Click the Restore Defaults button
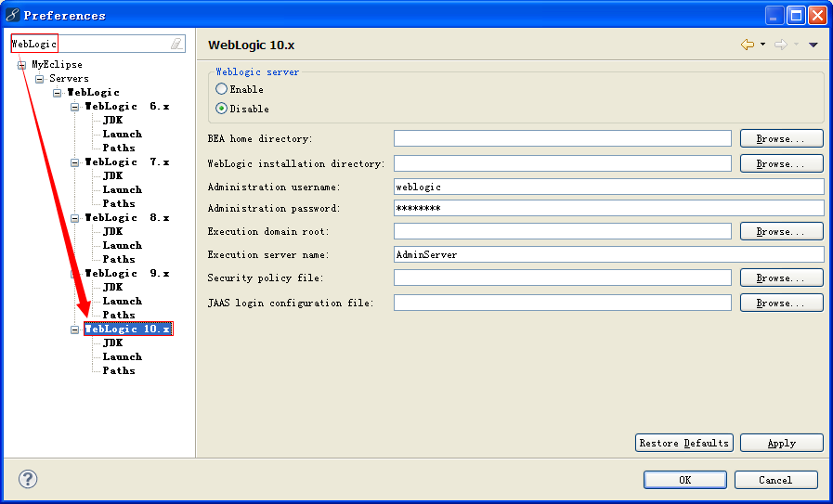Image resolution: width=833 pixels, height=504 pixels. click(684, 443)
